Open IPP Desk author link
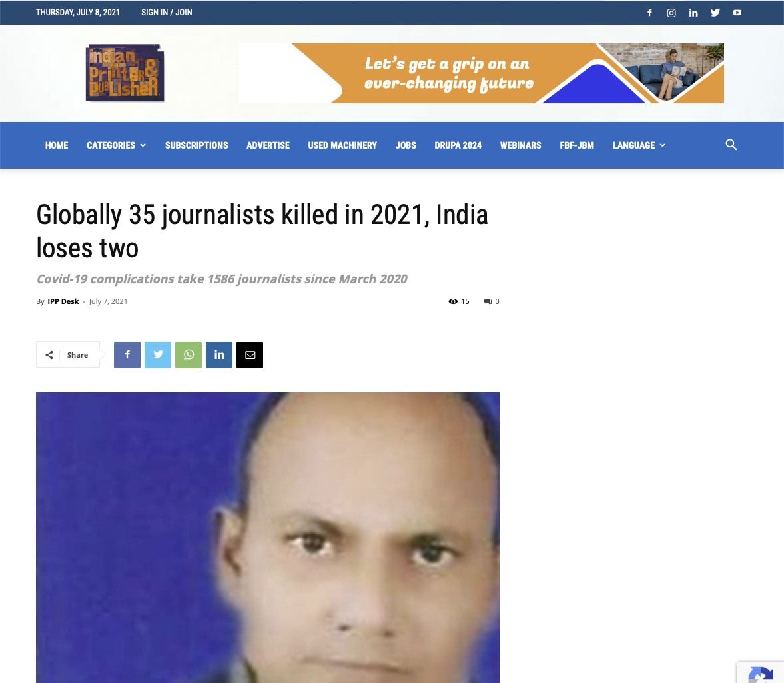Image resolution: width=784 pixels, height=683 pixels. pyautogui.click(x=63, y=301)
